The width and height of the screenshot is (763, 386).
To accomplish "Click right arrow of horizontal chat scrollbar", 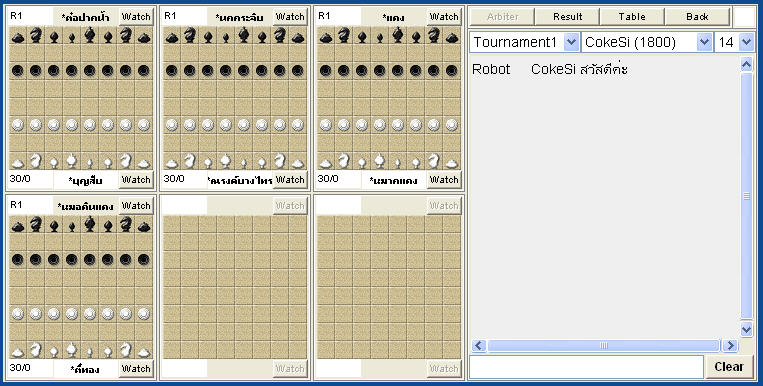I will point(729,346).
